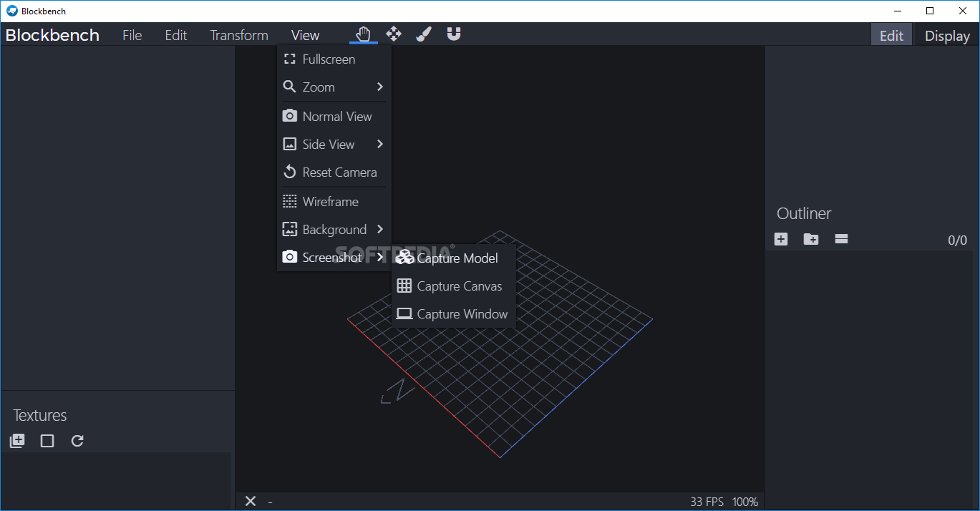The height and width of the screenshot is (511, 980).
Task: Select the paint brush tool
Action: point(424,34)
